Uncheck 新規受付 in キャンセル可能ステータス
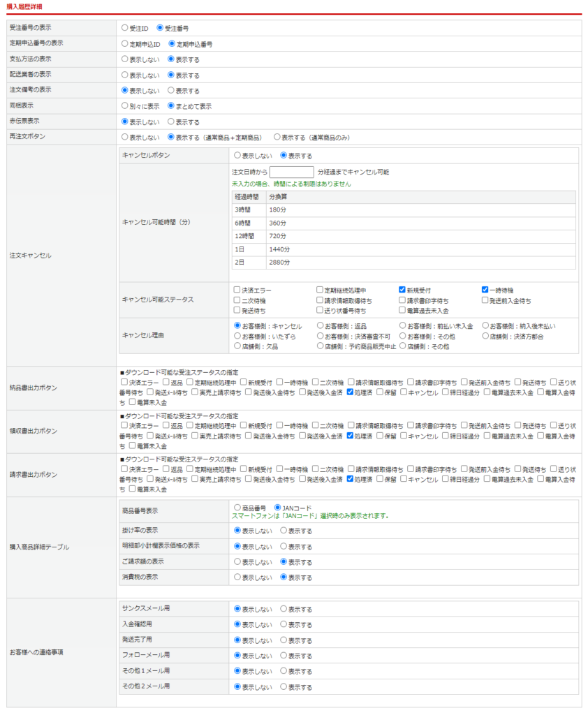The width and height of the screenshot is (588, 715). (x=402, y=290)
